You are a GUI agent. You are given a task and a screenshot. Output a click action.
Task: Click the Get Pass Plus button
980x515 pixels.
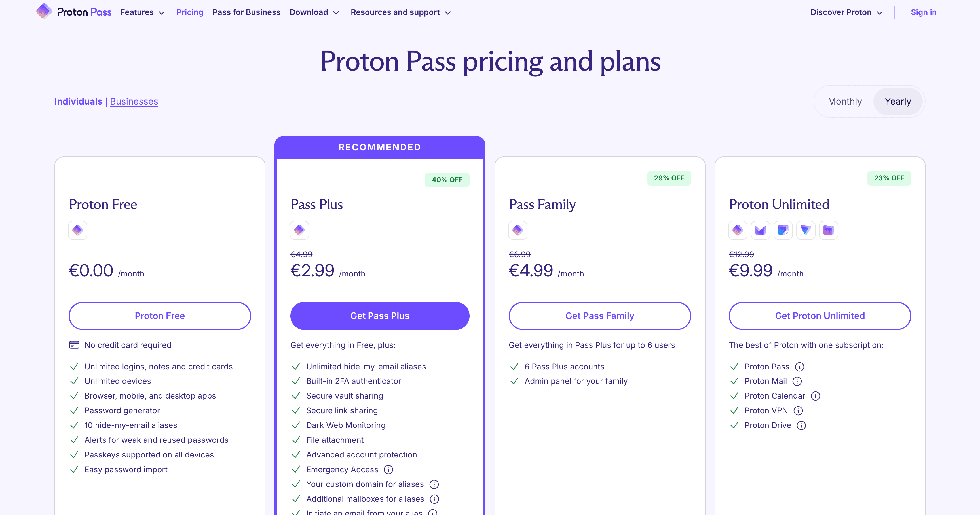tap(379, 316)
